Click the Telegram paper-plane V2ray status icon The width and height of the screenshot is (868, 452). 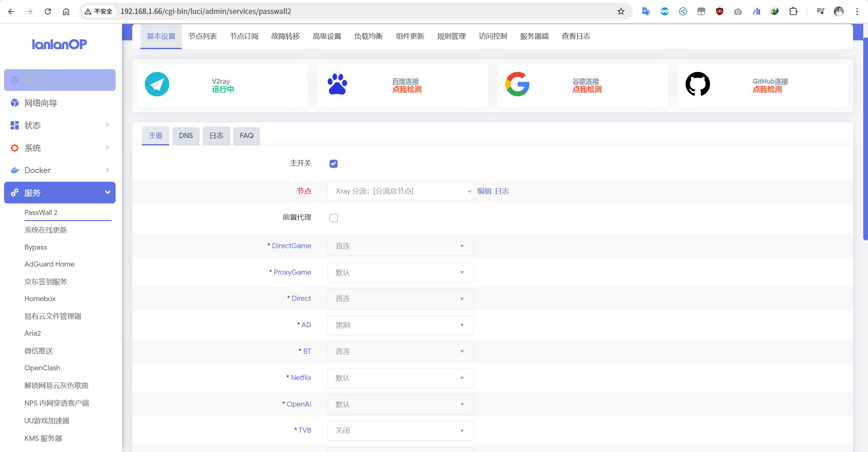[157, 84]
